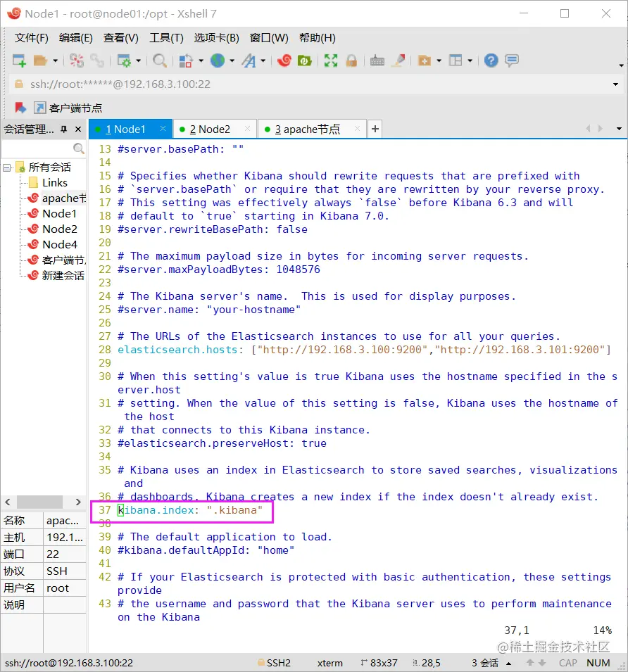Switch to the 2 Node2 tab

[x=214, y=129]
